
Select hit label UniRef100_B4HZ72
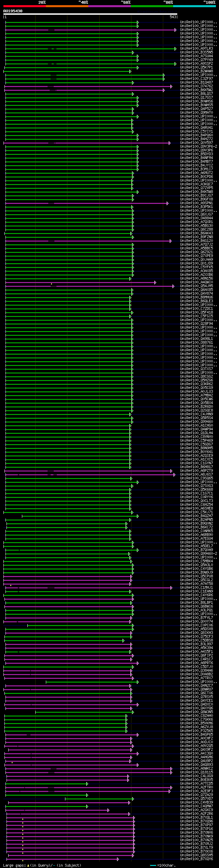[196, 139]
